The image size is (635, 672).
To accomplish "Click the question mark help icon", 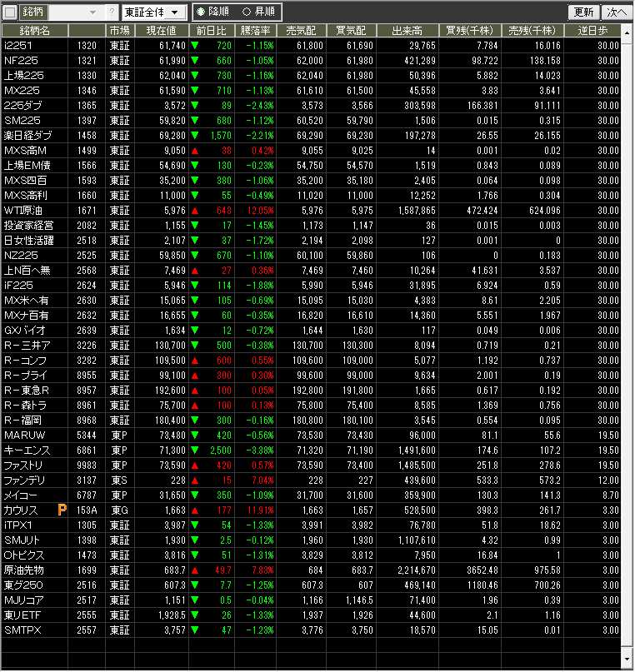I will coord(112,12).
